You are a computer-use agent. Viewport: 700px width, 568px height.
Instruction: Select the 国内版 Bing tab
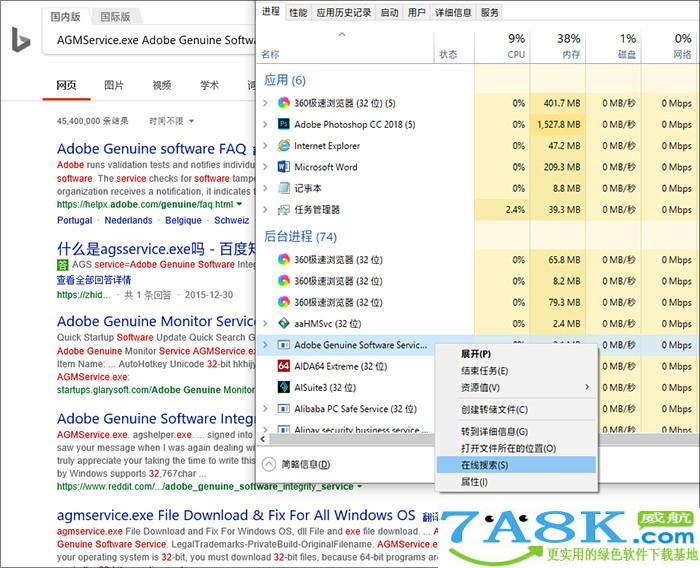click(x=66, y=17)
